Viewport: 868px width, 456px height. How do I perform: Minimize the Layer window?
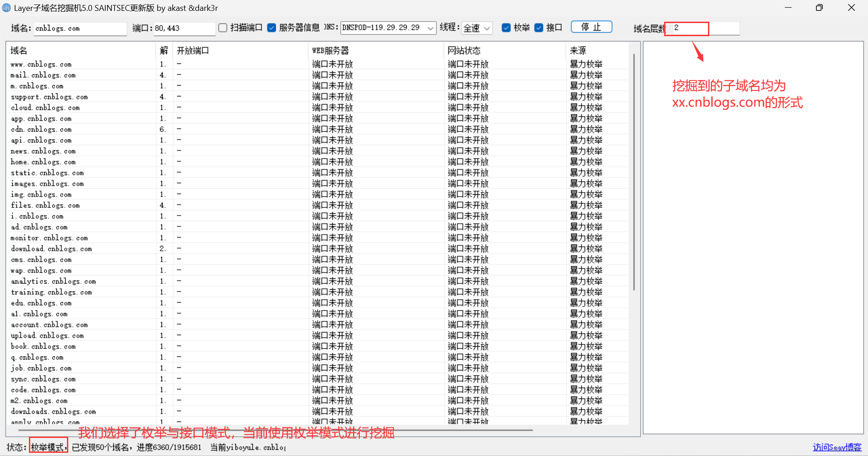tap(788, 8)
